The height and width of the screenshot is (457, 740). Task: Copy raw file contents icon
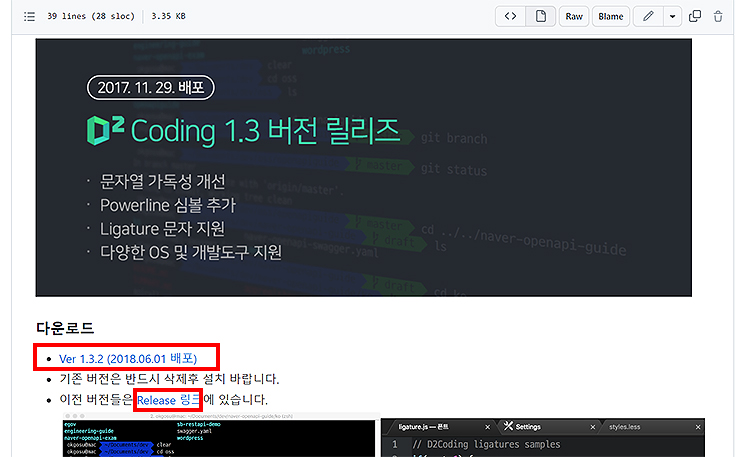pyautogui.click(x=695, y=17)
